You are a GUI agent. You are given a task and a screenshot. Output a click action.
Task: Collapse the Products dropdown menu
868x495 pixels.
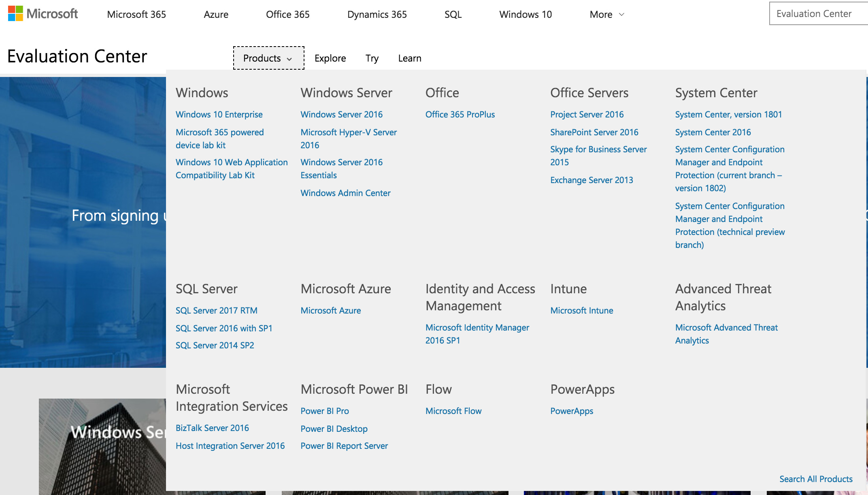268,58
